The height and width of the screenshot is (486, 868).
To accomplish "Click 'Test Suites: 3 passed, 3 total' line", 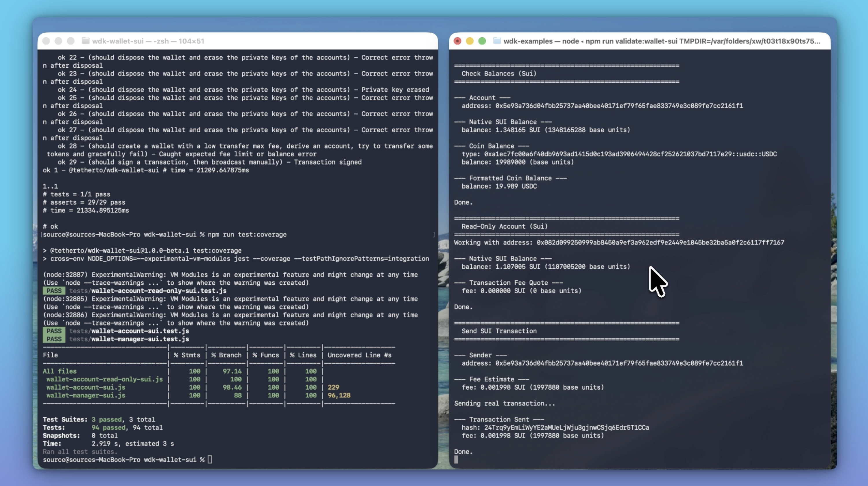I will click(x=99, y=419).
